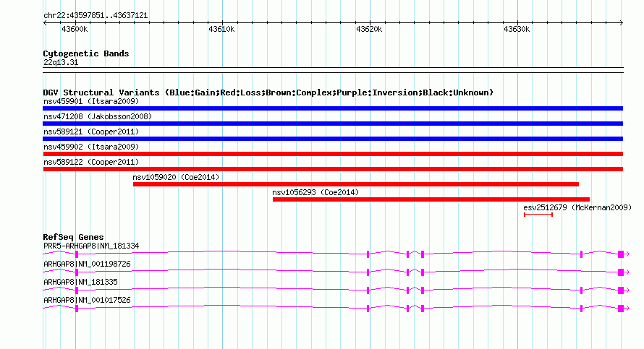Click the nsv459902 (Itsara2009) label
Screen dimensions: 644x349
pos(91,147)
